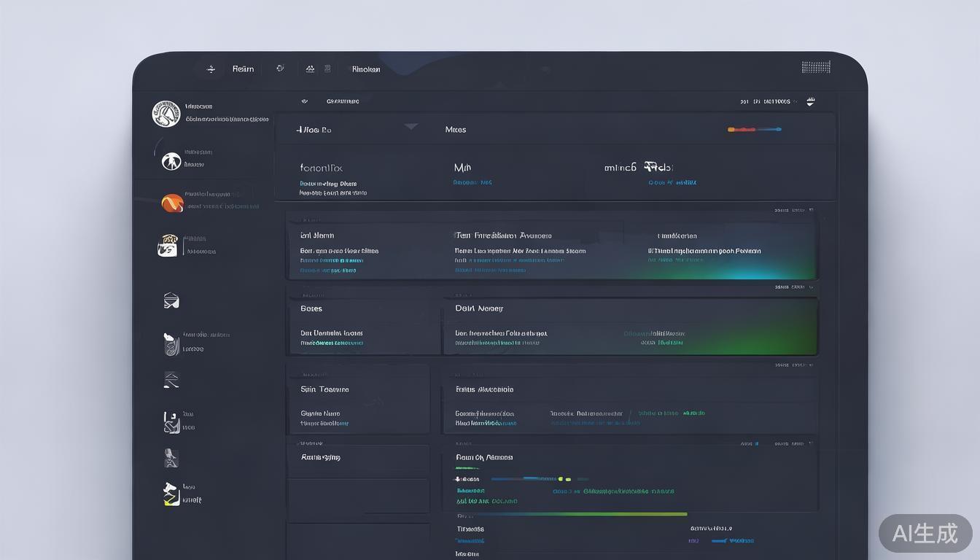Open the grid icon in the top-right corner
The height and width of the screenshot is (560, 980).
[x=815, y=67]
